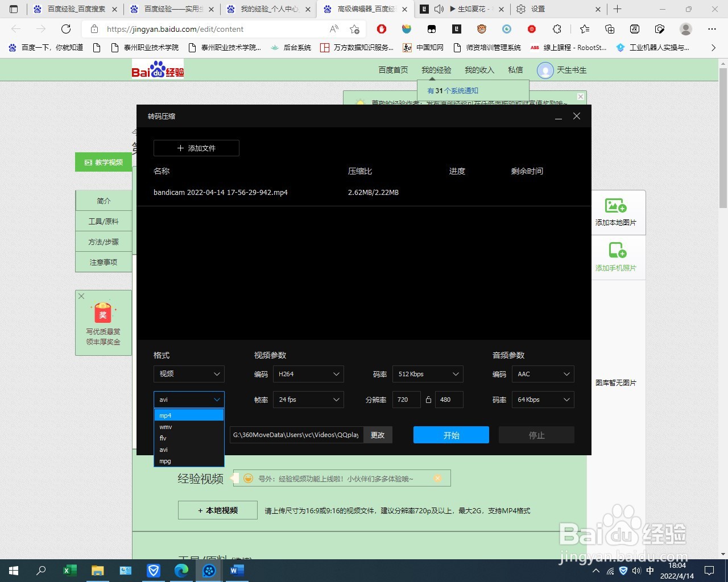Image resolution: width=728 pixels, height=582 pixels.
Task: Close the yellow notice banner
Action: pyautogui.click(x=580, y=97)
